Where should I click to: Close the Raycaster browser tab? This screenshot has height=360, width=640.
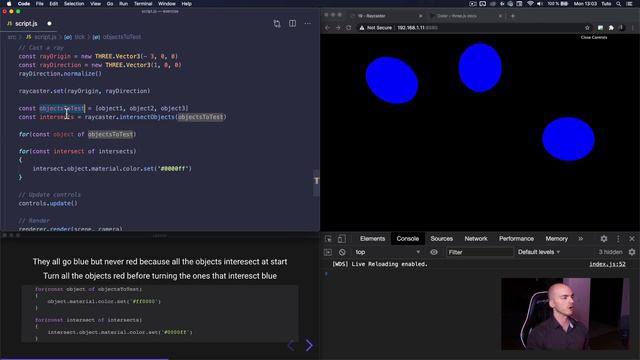click(420, 16)
